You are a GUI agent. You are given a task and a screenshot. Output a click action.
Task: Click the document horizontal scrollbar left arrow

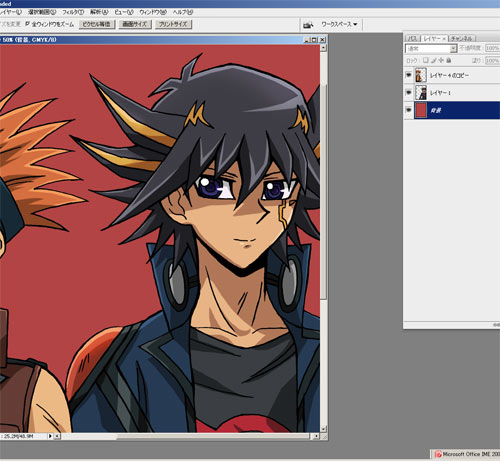click(57, 436)
